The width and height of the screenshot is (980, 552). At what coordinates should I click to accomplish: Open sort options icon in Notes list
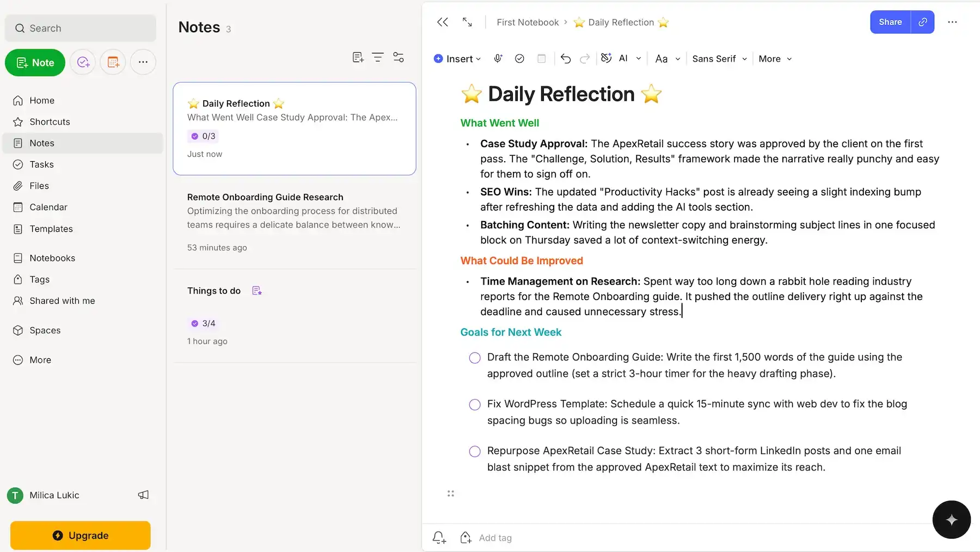378,57
